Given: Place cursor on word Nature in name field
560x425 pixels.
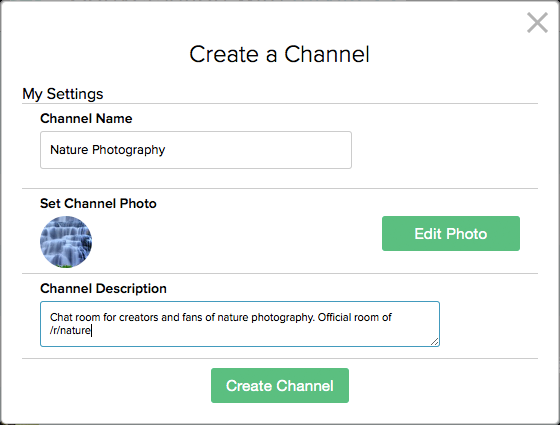Looking at the screenshot, I should pyautogui.click(x=69, y=149).
